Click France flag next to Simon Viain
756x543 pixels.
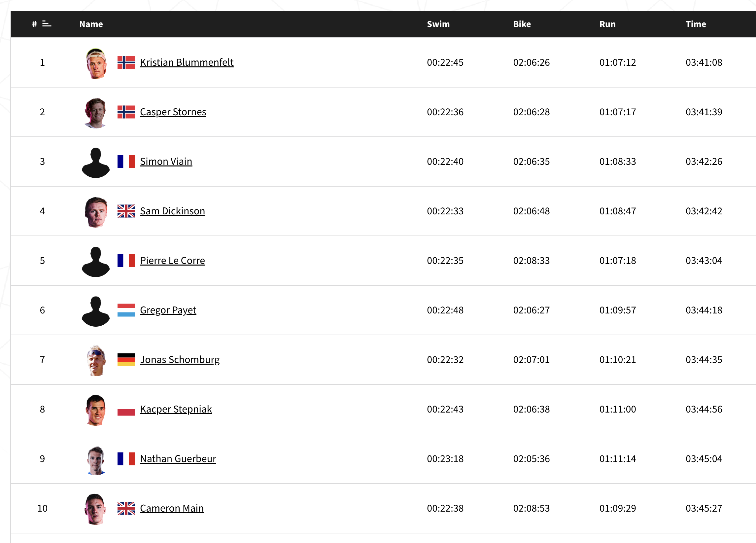coord(126,162)
